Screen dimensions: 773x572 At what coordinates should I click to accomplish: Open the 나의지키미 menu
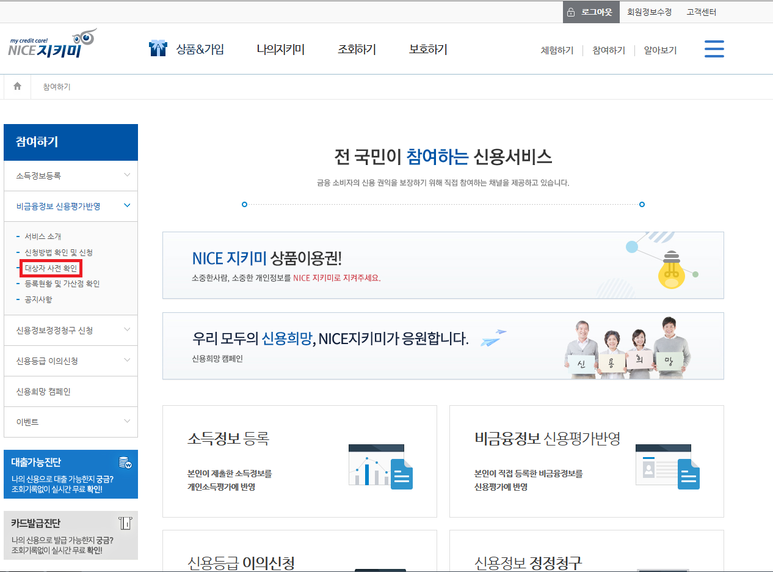point(281,49)
